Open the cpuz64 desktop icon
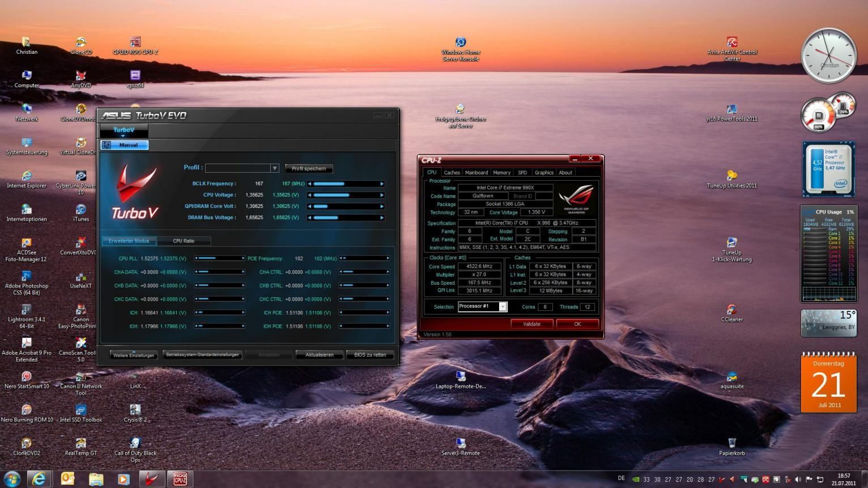868x488 pixels. coord(135,79)
